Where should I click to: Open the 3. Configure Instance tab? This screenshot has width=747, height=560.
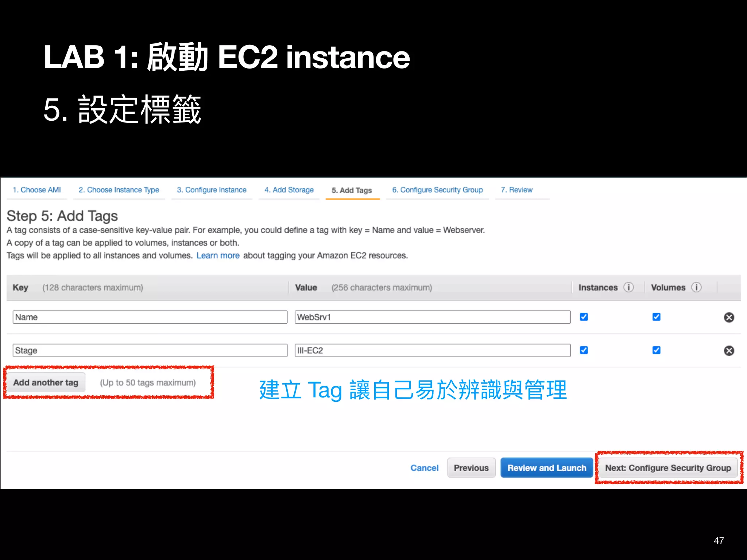pyautogui.click(x=212, y=190)
